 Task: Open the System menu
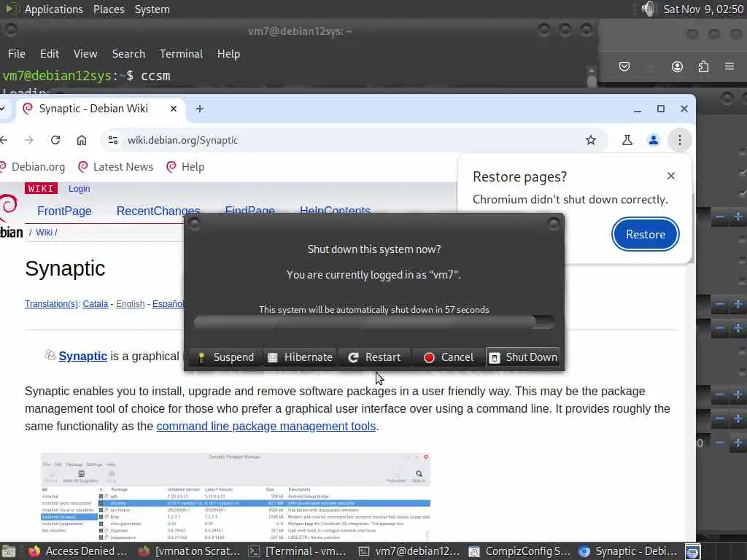(152, 9)
